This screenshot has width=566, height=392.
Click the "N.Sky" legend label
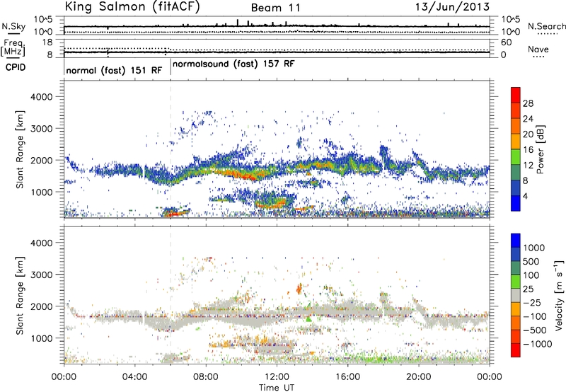[13, 26]
